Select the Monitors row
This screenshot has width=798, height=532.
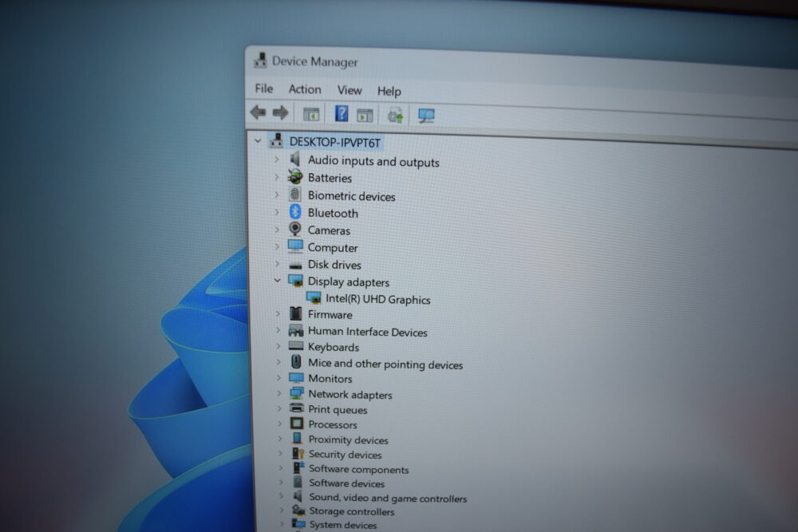[x=330, y=378]
